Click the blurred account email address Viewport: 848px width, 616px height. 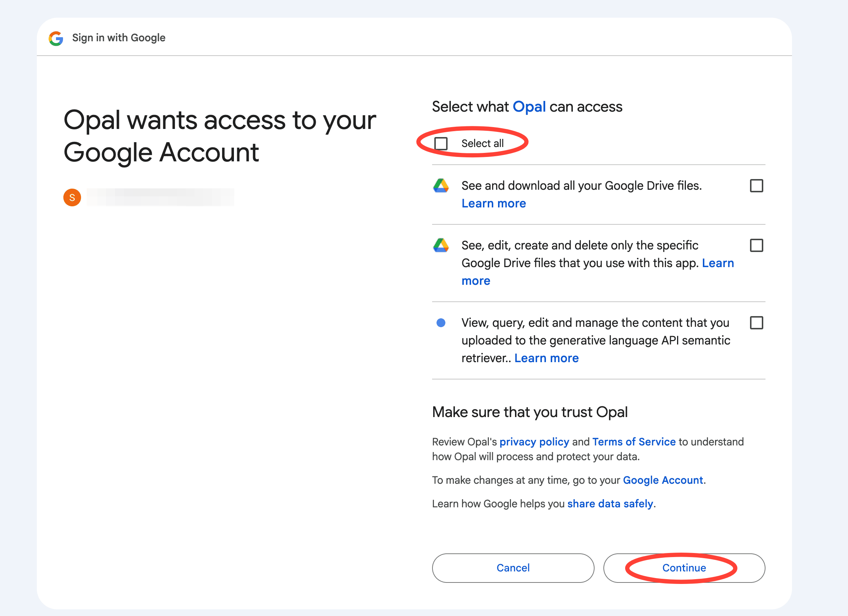point(160,197)
